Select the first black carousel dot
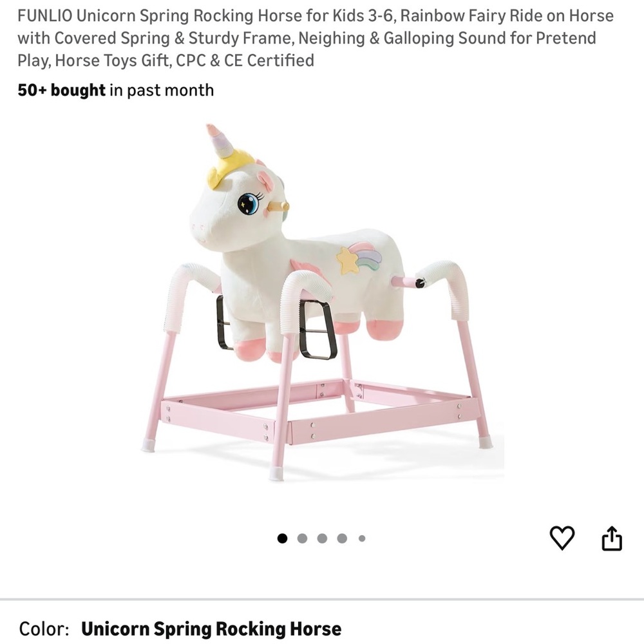This screenshot has width=644, height=644. point(282,538)
